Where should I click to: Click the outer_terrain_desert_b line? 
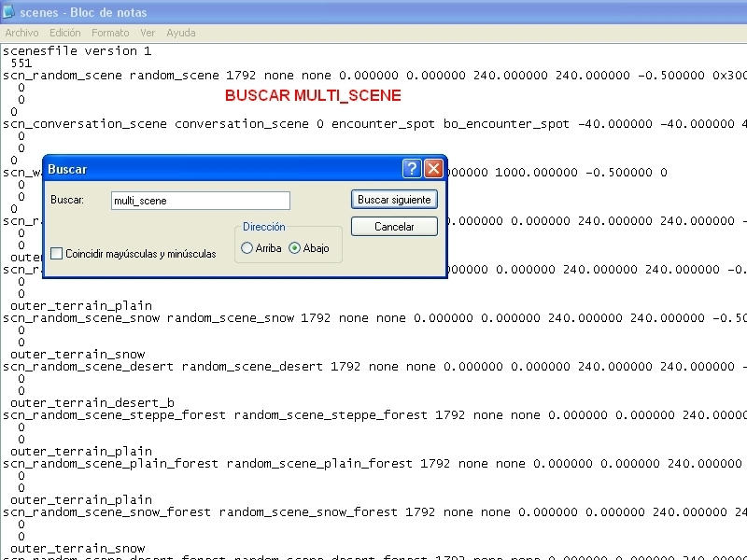tap(92, 403)
